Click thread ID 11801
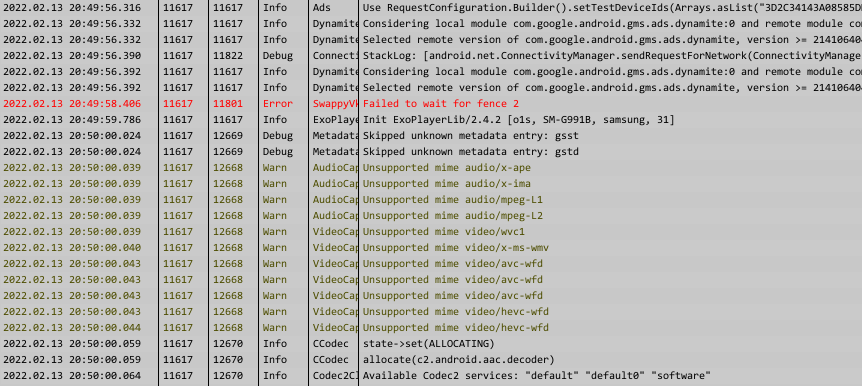The width and height of the screenshot is (862, 386). click(228, 104)
